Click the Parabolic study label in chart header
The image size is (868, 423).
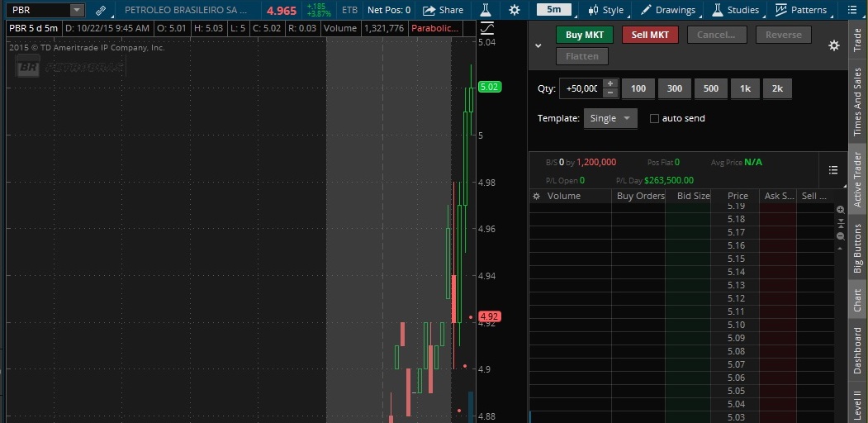(434, 28)
